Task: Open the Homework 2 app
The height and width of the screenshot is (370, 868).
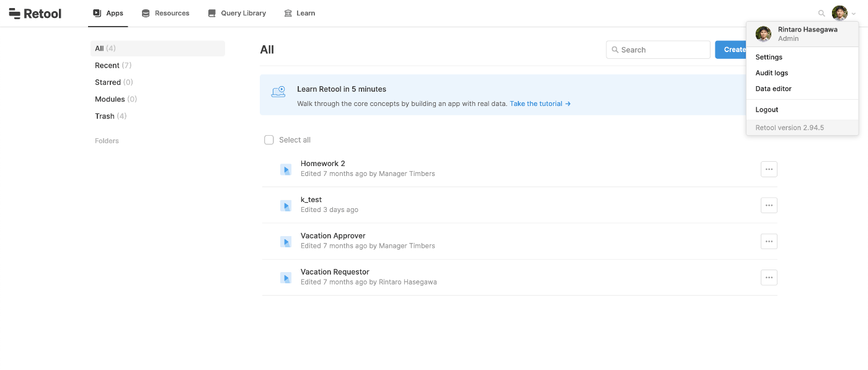Action: pos(322,164)
